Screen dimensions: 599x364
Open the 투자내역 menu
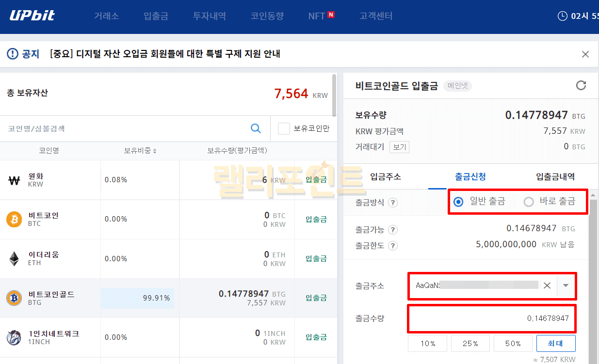click(x=209, y=16)
